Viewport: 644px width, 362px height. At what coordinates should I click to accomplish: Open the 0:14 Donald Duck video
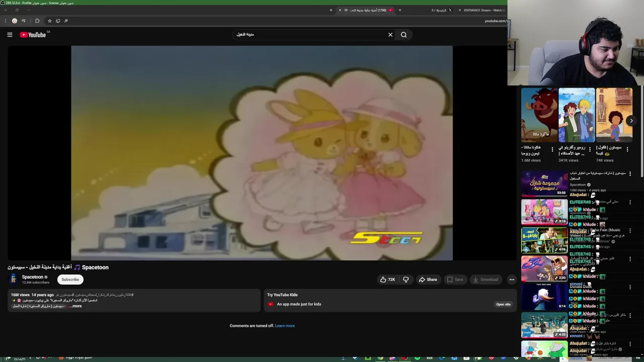[544, 297]
